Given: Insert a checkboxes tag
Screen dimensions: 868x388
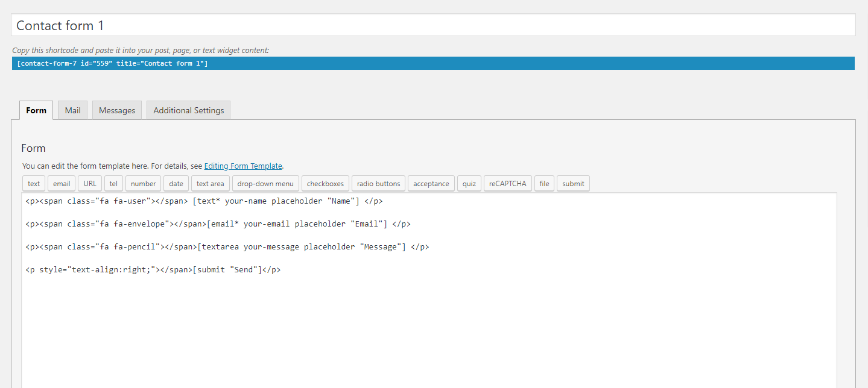Looking at the screenshot, I should tap(325, 184).
